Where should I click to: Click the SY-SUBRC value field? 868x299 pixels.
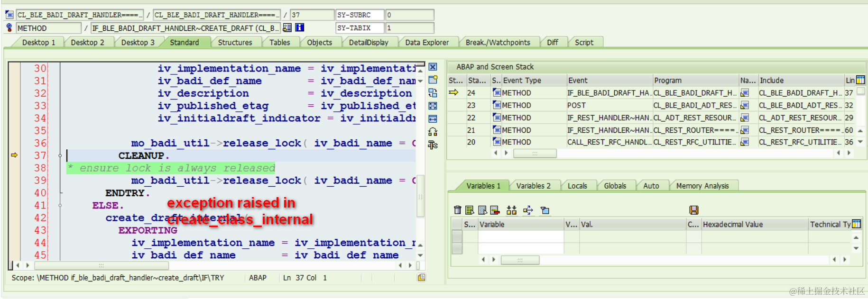tap(409, 15)
